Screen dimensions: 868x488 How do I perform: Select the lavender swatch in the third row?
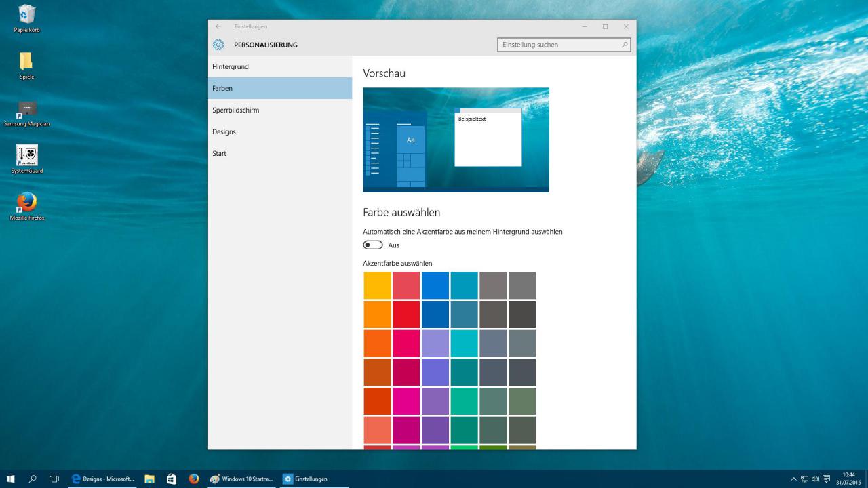coord(435,343)
